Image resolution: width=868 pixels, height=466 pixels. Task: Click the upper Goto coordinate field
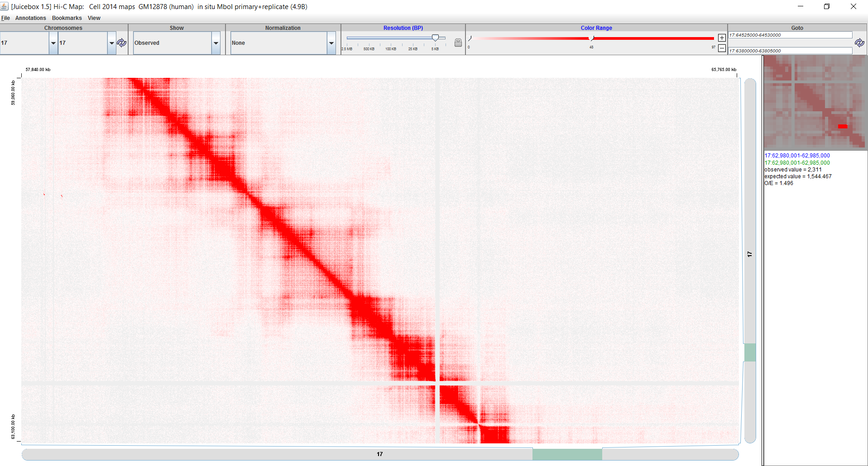790,35
